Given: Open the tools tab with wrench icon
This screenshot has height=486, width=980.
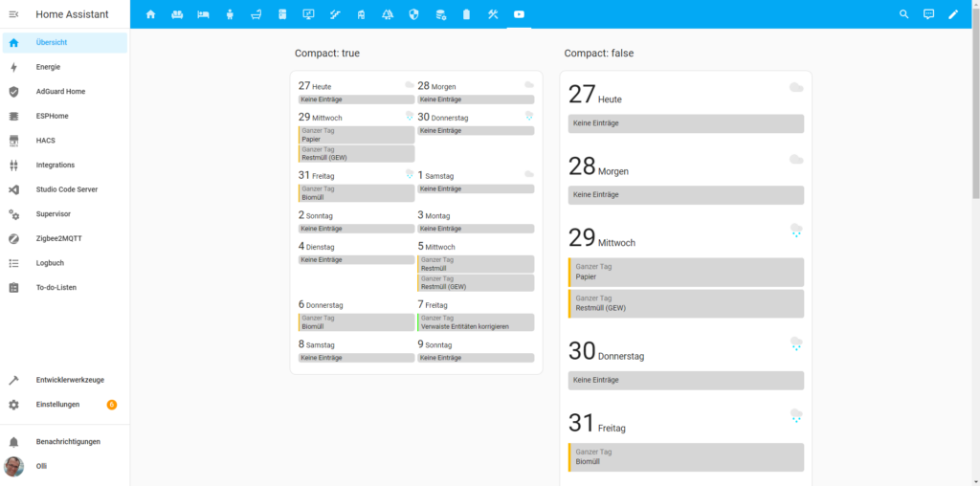Looking at the screenshot, I should click(493, 14).
